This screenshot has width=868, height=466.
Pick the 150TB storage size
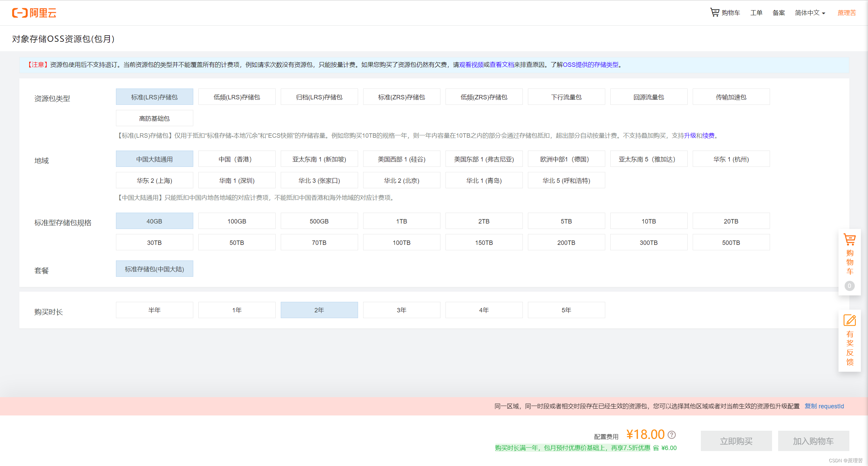[484, 242]
